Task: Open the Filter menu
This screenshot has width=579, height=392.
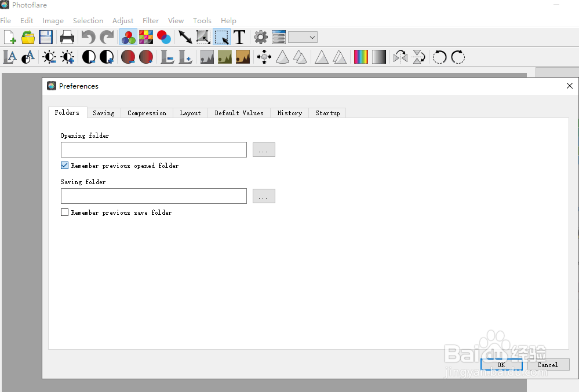Action: pyautogui.click(x=151, y=21)
